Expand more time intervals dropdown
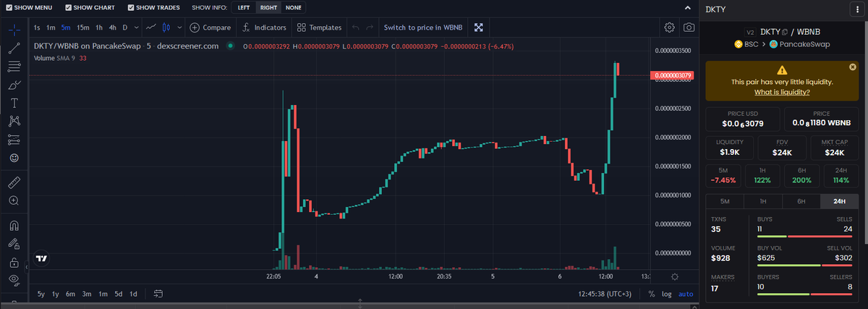Image resolution: width=868 pixels, height=309 pixels. tap(137, 27)
